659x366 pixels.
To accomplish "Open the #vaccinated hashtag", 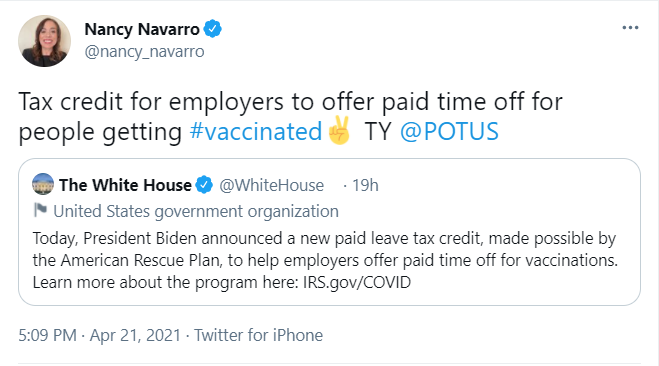I will [256, 131].
